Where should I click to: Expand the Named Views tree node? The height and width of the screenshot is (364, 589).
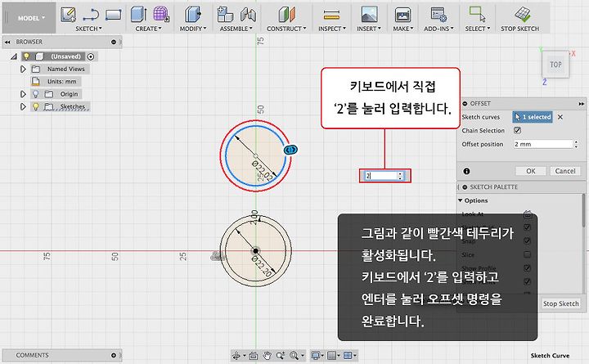pyautogui.click(x=23, y=69)
